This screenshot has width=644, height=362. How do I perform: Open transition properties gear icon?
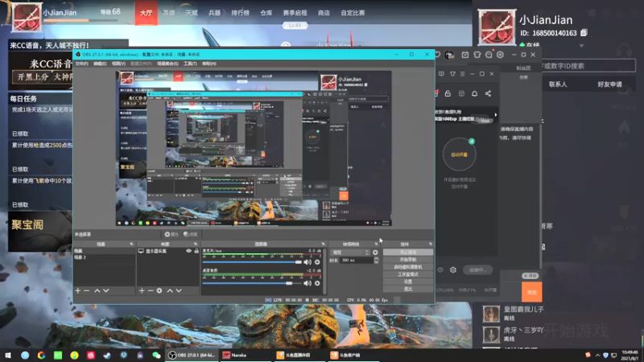coord(375,253)
